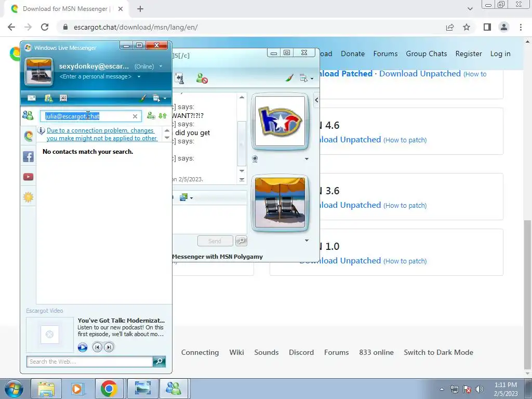Click the add a contact icon
This screenshot has width=532, height=399.
[x=151, y=116]
